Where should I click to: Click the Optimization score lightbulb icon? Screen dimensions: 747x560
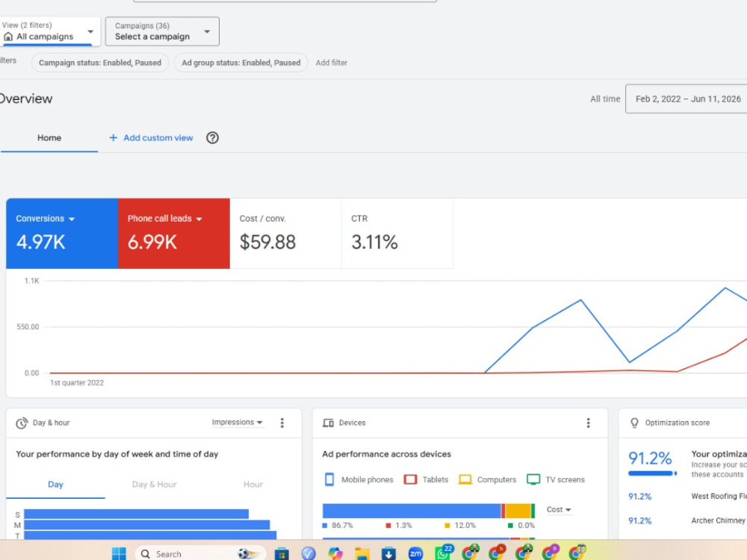click(x=634, y=423)
